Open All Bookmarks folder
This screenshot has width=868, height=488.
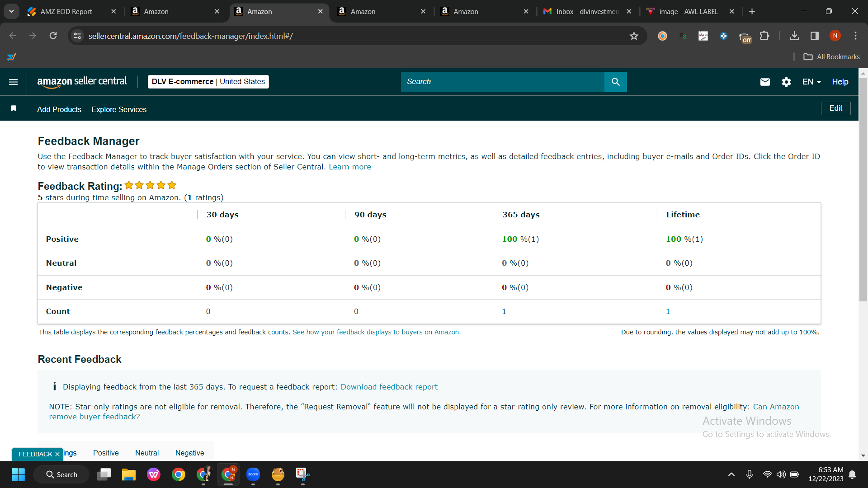click(831, 57)
